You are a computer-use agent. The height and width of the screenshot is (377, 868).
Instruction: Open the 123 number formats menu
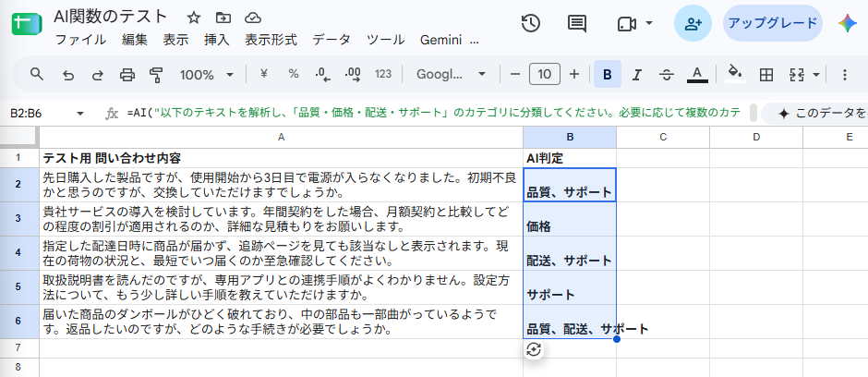[x=383, y=74]
